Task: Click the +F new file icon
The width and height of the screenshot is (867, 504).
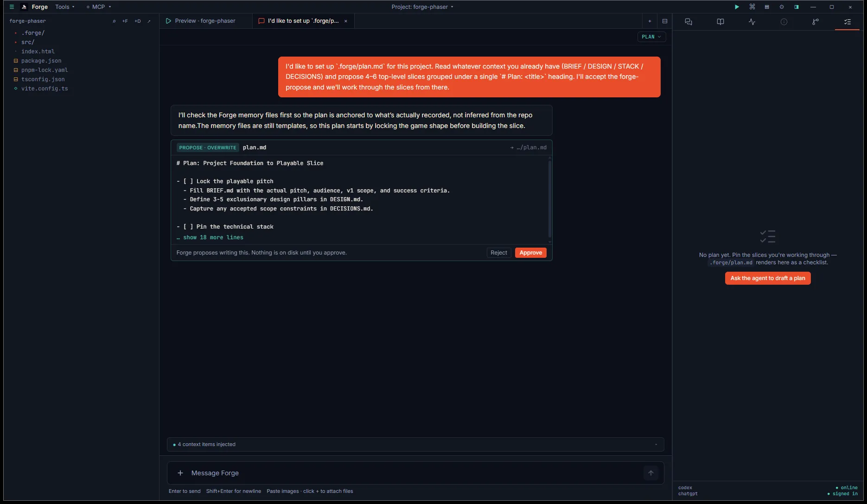Action: (125, 21)
